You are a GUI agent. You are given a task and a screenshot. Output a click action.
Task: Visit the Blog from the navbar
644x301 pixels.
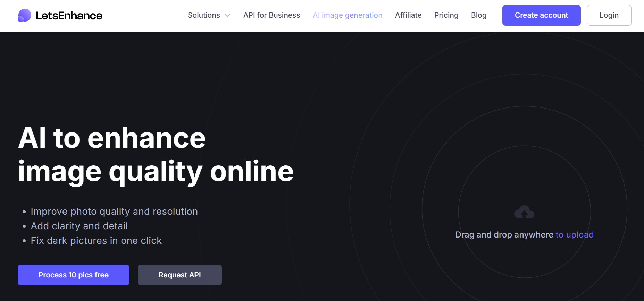pos(479,15)
